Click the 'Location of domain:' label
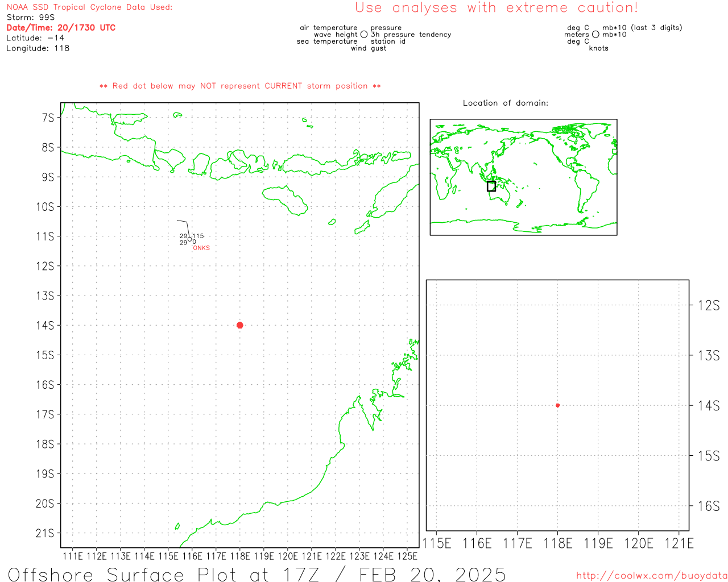The width and height of the screenshot is (728, 582). pyautogui.click(x=506, y=103)
